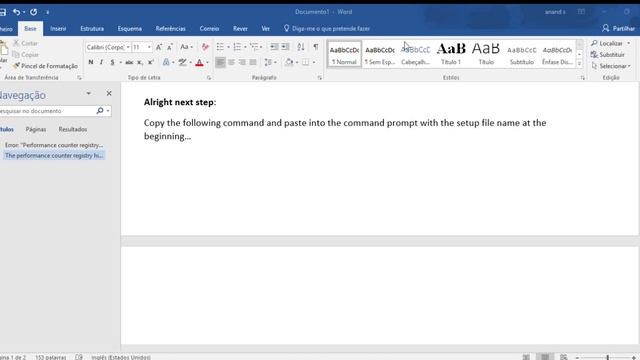The image size is (640, 360).
Task: Toggle superscript formatting
Action: [151, 62]
